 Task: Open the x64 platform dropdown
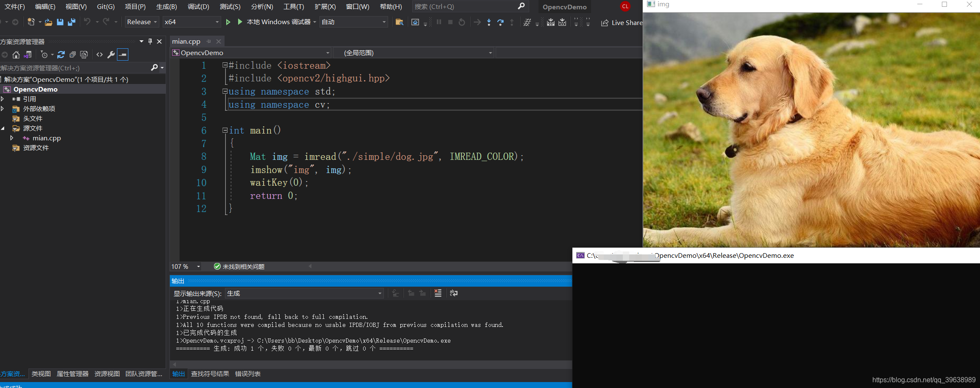(x=192, y=22)
